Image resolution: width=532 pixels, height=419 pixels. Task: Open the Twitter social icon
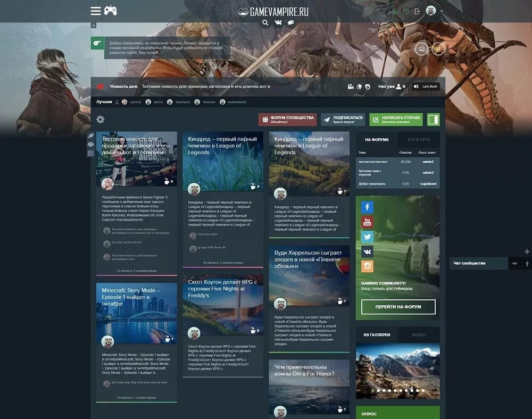click(x=367, y=237)
